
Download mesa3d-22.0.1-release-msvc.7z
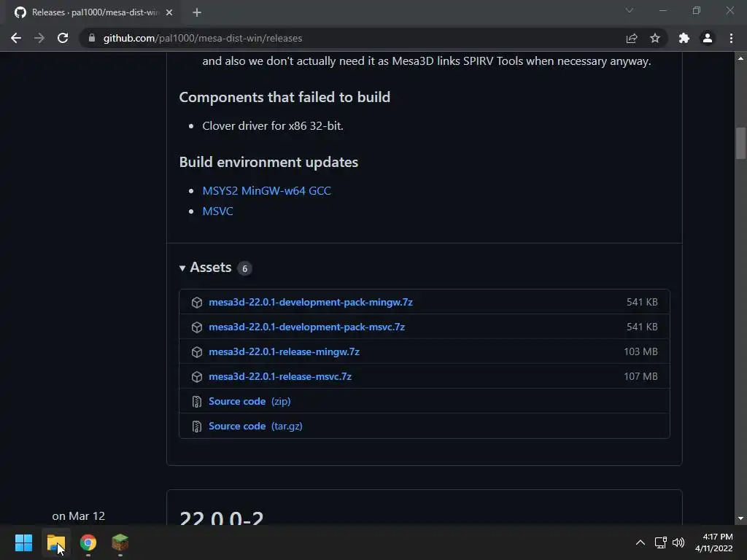(x=280, y=376)
